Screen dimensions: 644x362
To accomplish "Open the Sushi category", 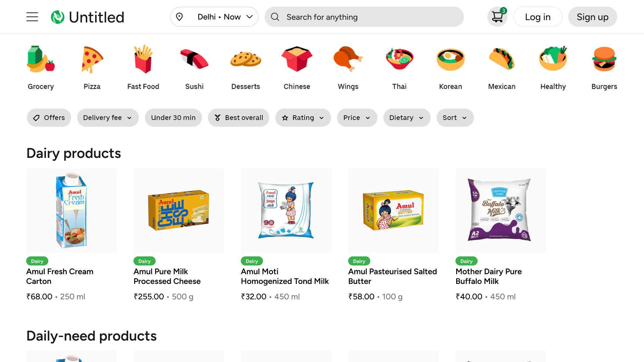I will pos(194,65).
